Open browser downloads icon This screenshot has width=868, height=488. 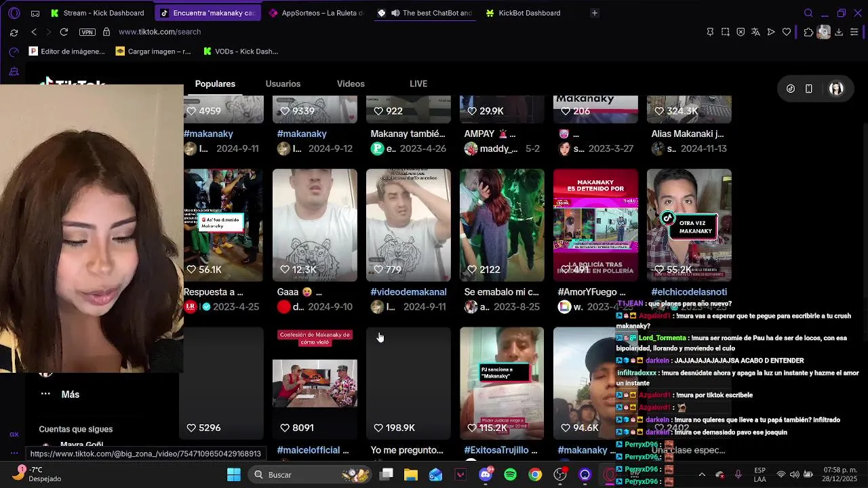[x=839, y=32]
